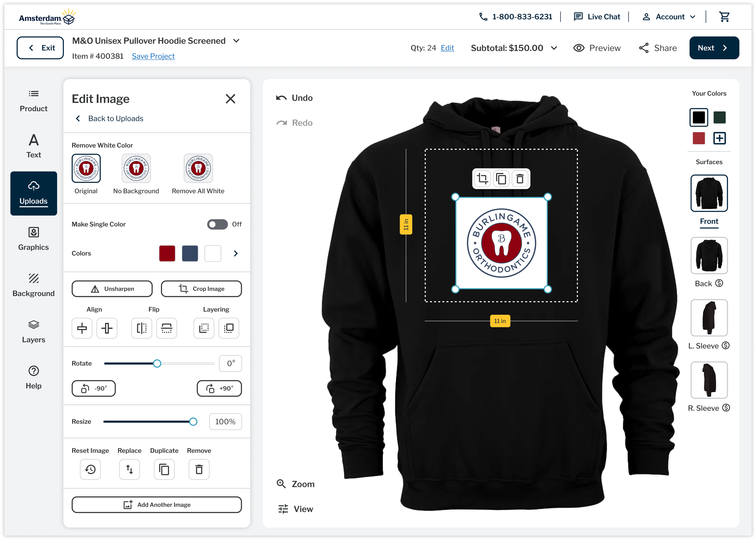Screen dimensions: 756x540
Task: Click the trash icon in the floating toolbar
Action: (520, 179)
